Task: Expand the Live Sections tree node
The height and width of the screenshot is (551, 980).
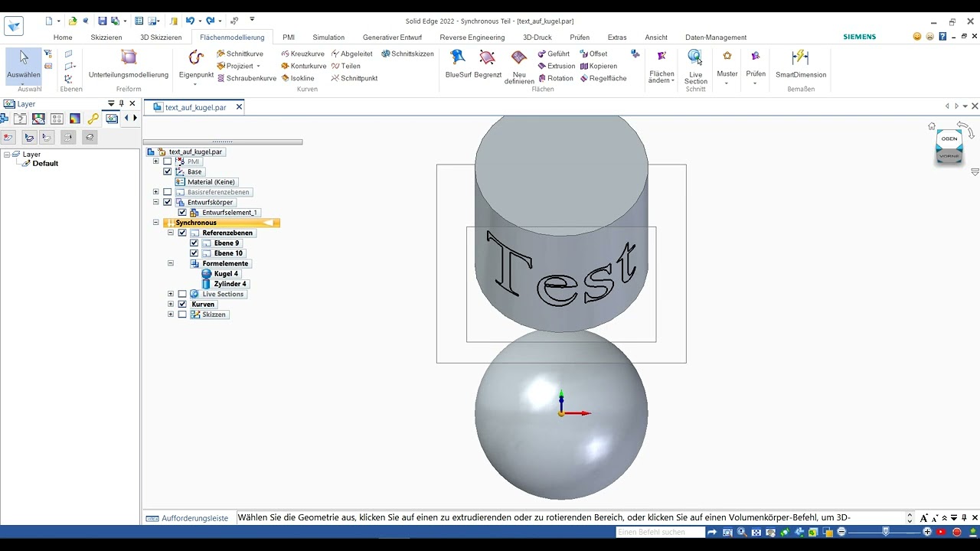Action: click(171, 294)
